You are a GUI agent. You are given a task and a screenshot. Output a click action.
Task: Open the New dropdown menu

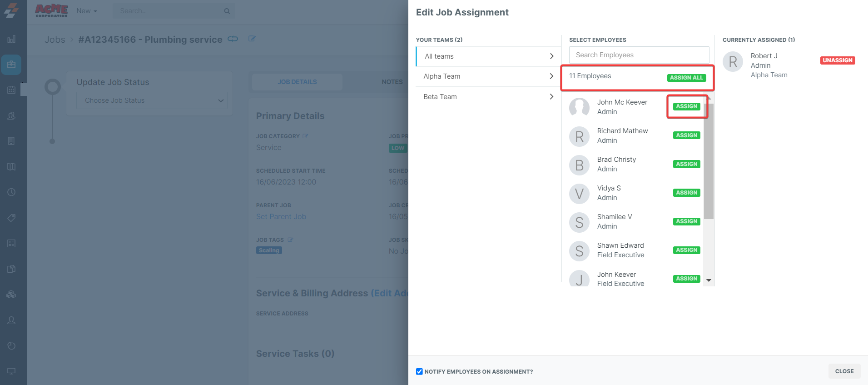pos(86,11)
